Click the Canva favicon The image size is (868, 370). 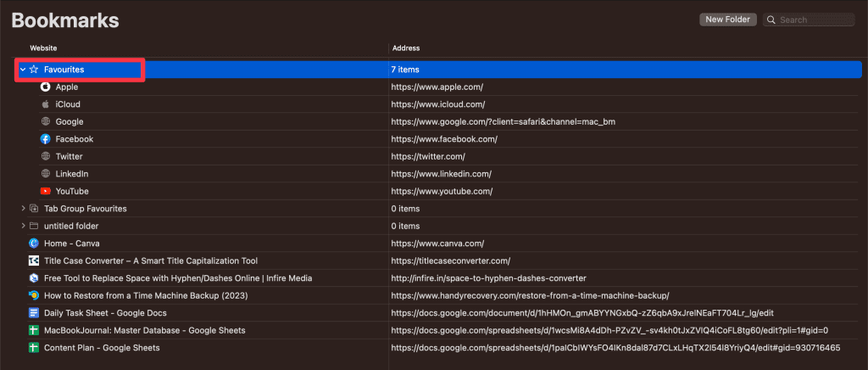pos(34,244)
